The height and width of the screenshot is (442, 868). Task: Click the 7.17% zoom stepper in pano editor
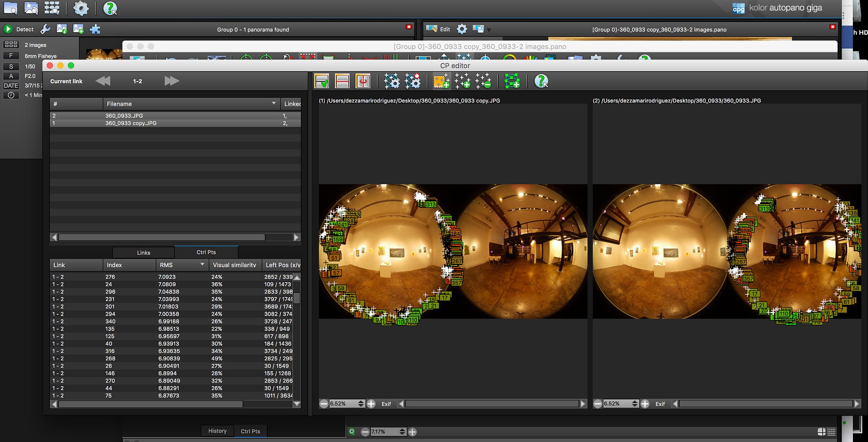[x=402, y=432]
